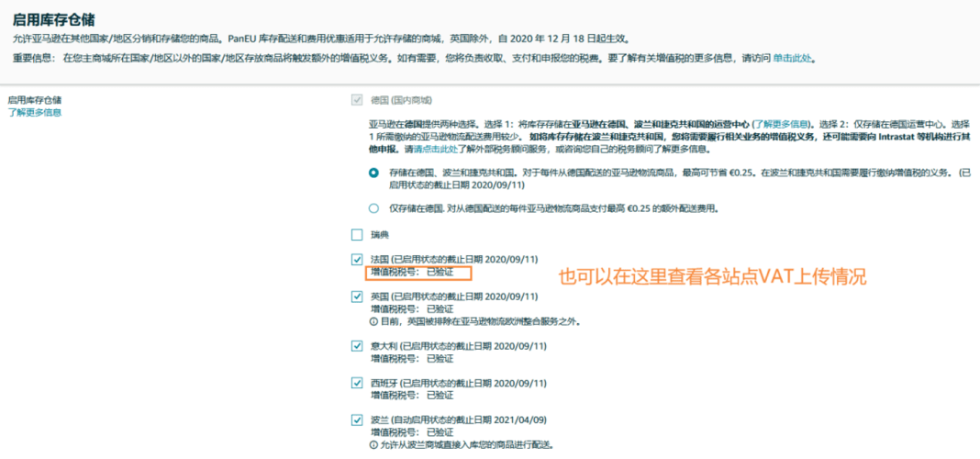
Task: Toggle the 英国 (UK) checkbox
Action: [x=357, y=296]
